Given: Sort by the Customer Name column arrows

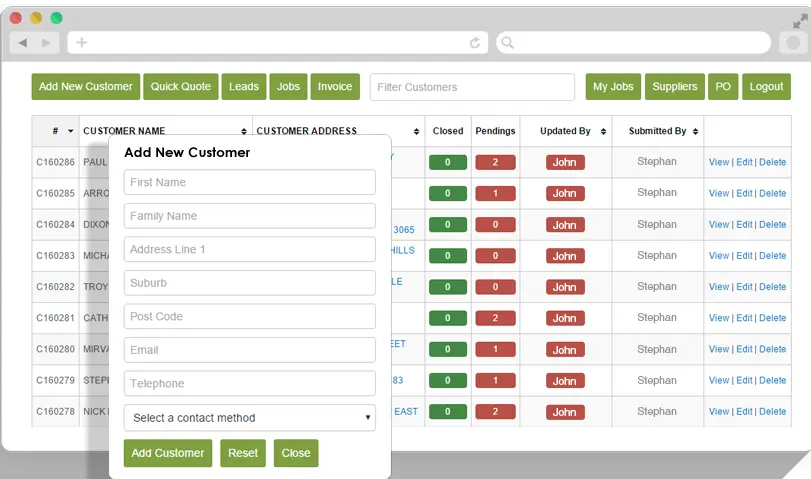Looking at the screenshot, I should tap(244, 131).
